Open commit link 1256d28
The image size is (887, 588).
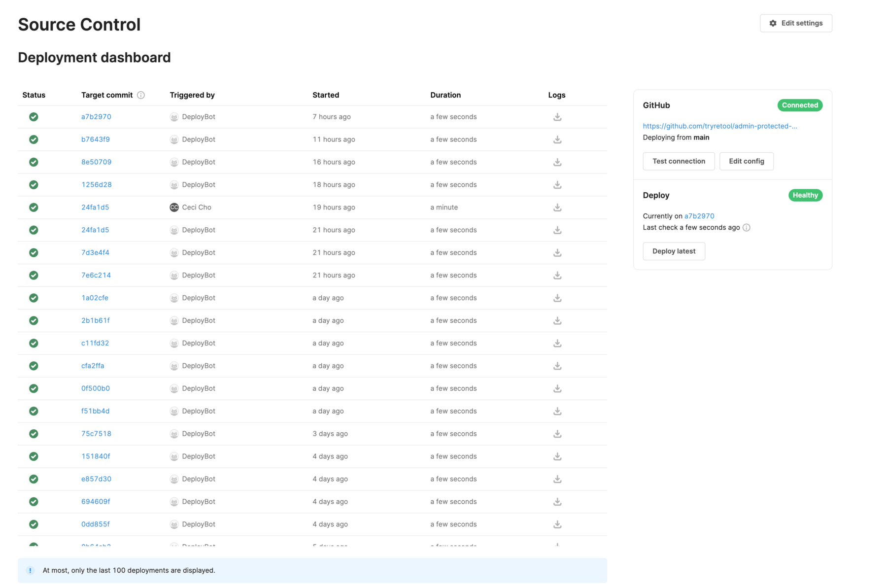tap(97, 185)
